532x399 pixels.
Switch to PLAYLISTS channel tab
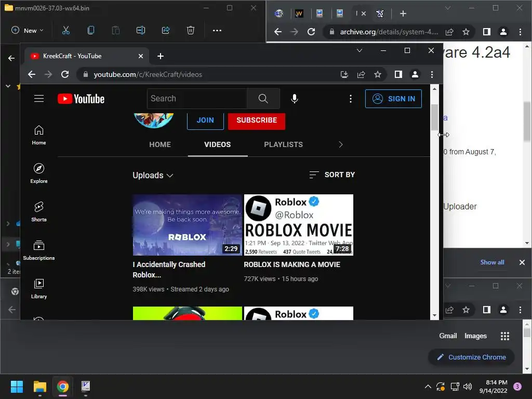coord(283,144)
